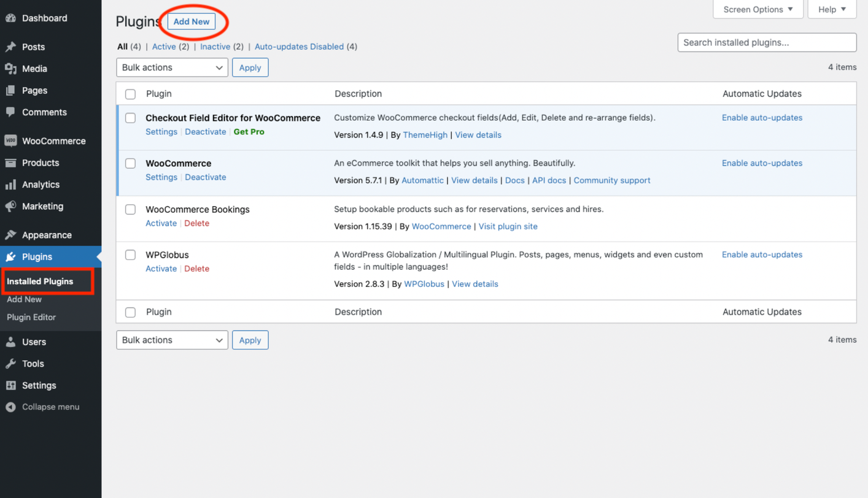This screenshot has width=868, height=498.
Task: Open Settings for Checkout Field Editor
Action: [x=161, y=132]
